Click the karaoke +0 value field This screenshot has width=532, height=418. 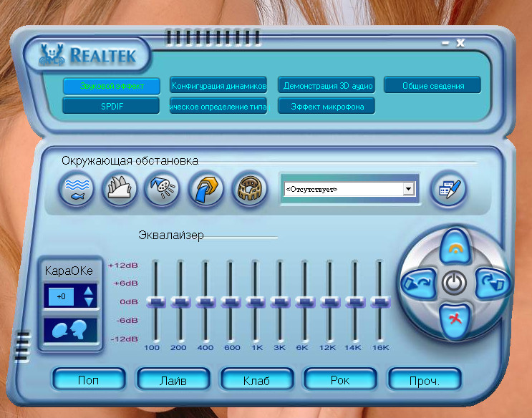61,296
